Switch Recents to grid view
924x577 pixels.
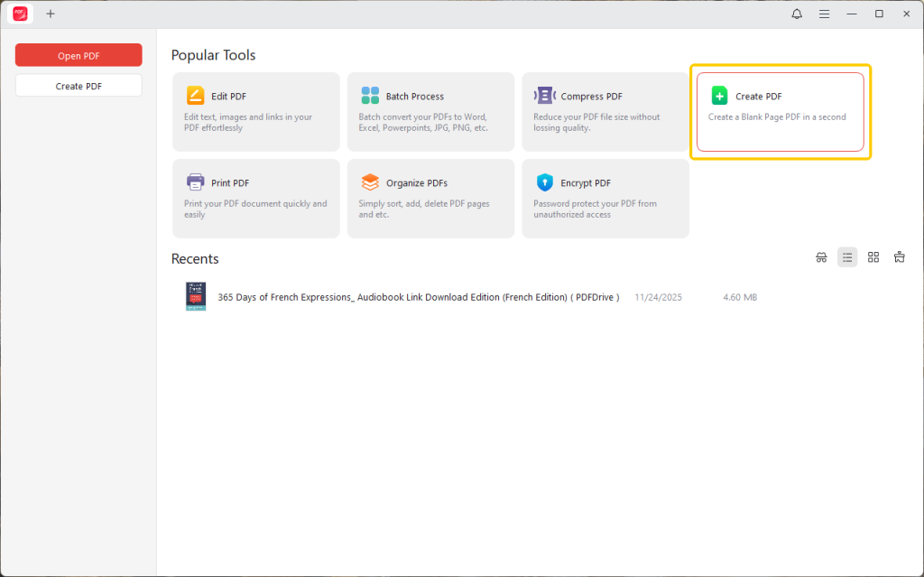click(x=873, y=256)
